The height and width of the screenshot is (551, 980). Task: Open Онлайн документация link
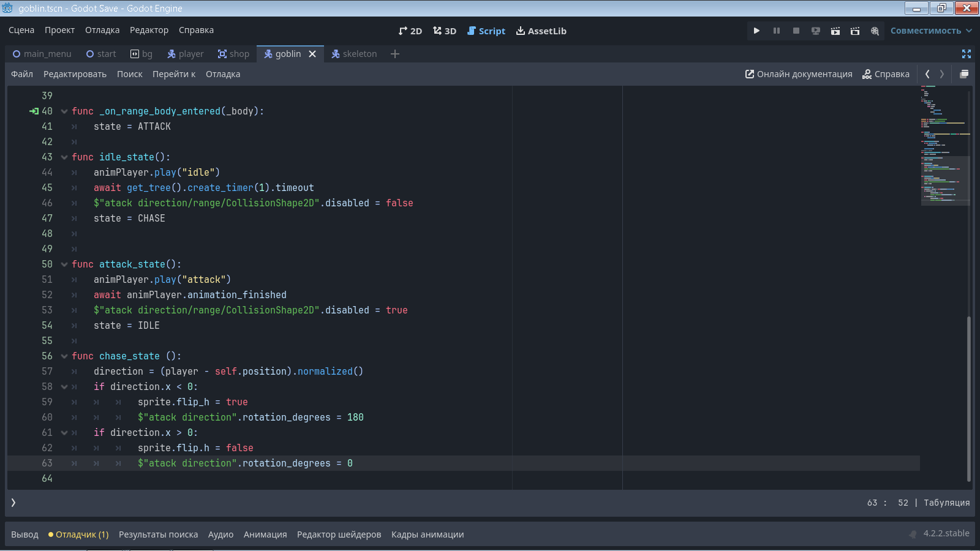click(799, 74)
